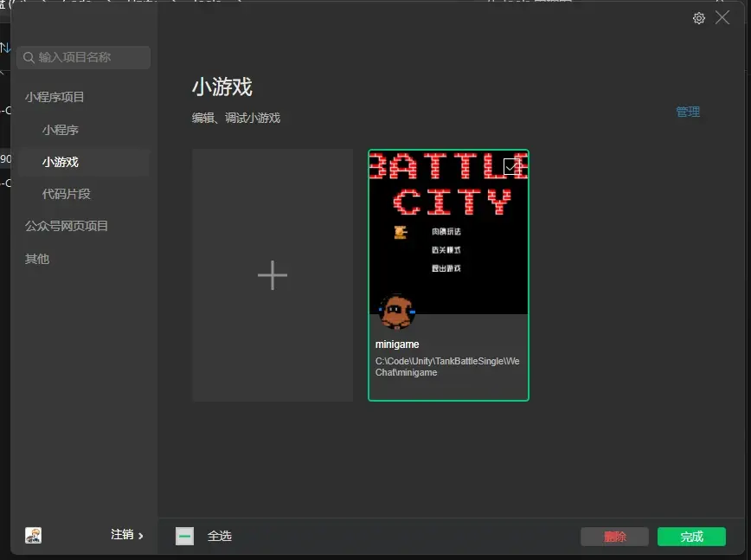Click the 小游戏 page heading
The height and width of the screenshot is (560, 751).
click(222, 87)
